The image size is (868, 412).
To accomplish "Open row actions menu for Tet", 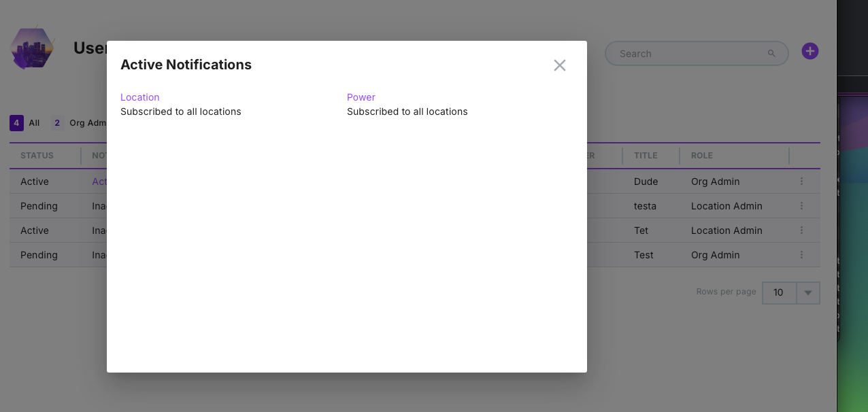I will [x=802, y=230].
